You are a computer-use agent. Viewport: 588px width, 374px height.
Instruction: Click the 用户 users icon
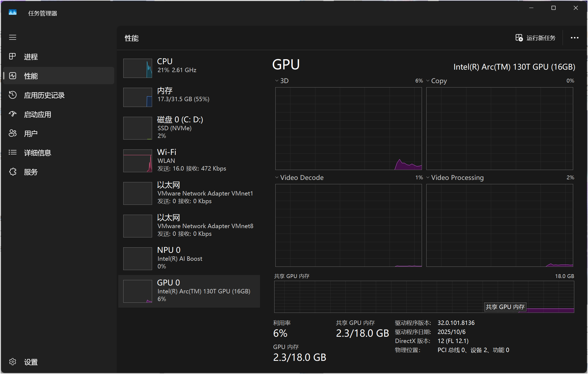pyautogui.click(x=13, y=133)
